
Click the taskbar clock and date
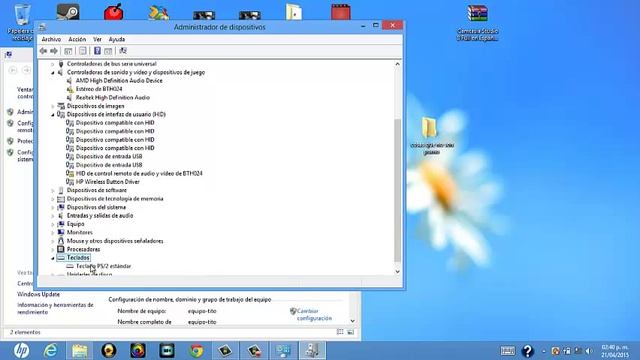[x=615, y=351]
